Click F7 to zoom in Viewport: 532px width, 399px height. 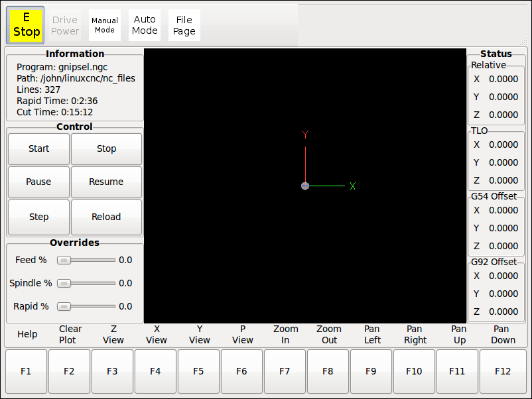tap(285, 371)
